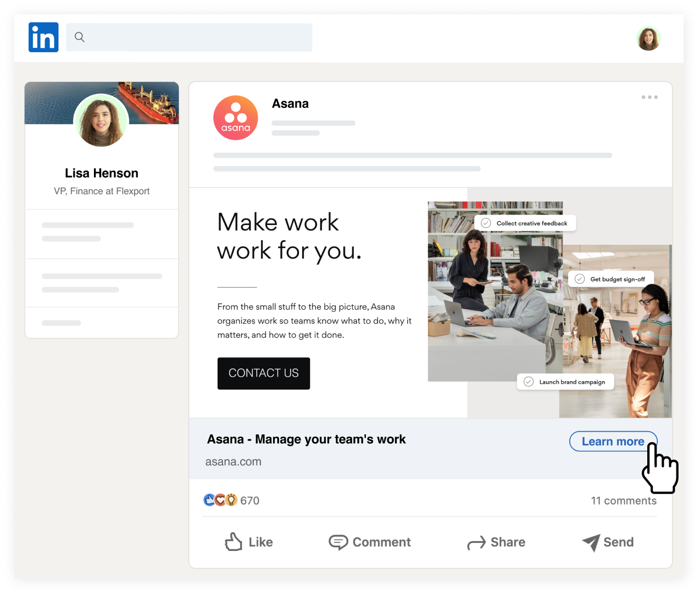Click the 'Get budget sign-off' tag
Image resolution: width=700 pixels, height=595 pixels.
610,279
